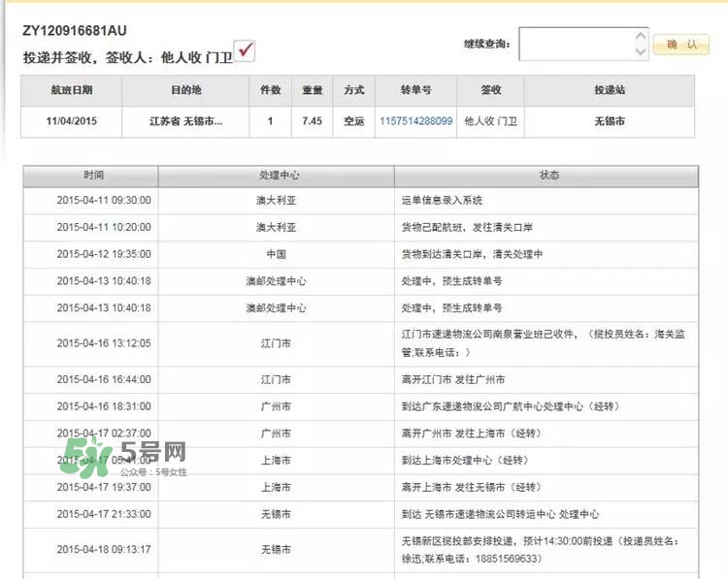Click inside the 继续查询 input box
728x579 pixels.
(x=576, y=44)
